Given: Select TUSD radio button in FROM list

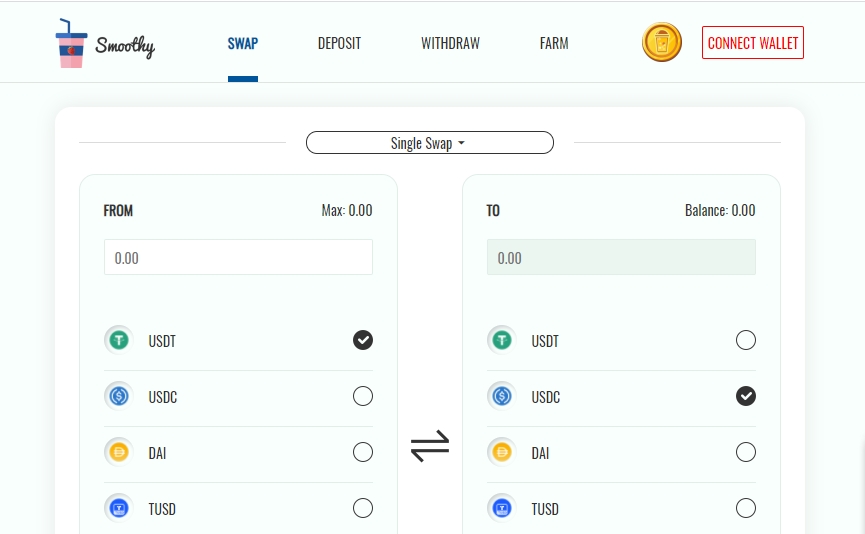Looking at the screenshot, I should [x=362, y=508].
